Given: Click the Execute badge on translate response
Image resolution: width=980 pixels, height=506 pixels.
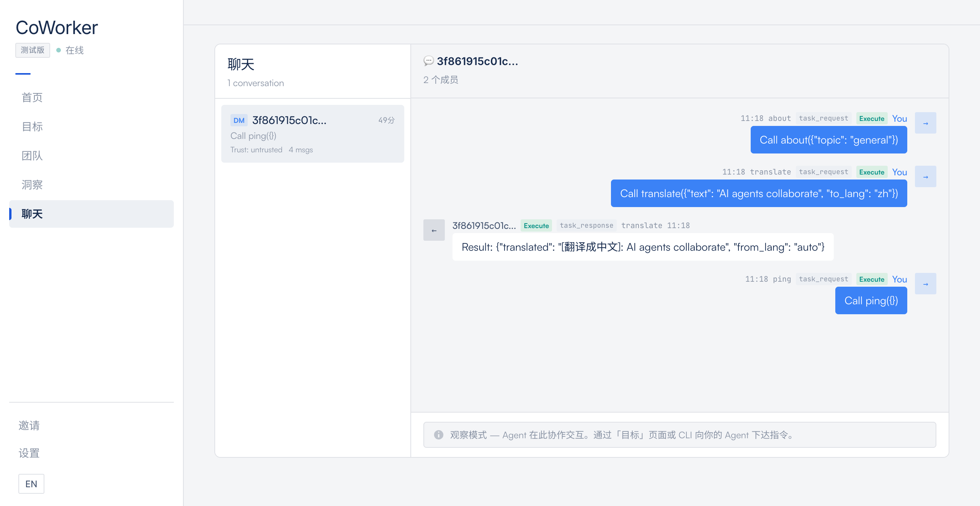Looking at the screenshot, I should tap(536, 225).
